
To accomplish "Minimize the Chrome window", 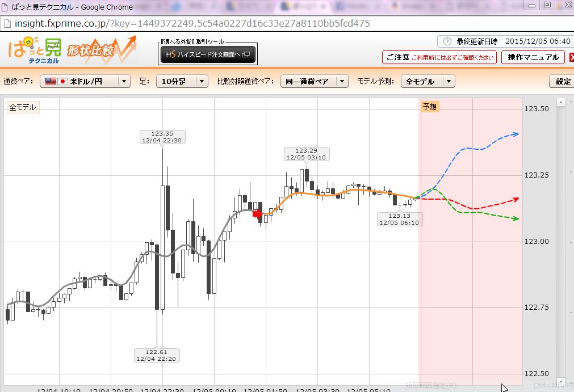I will pyautogui.click(x=532, y=5).
